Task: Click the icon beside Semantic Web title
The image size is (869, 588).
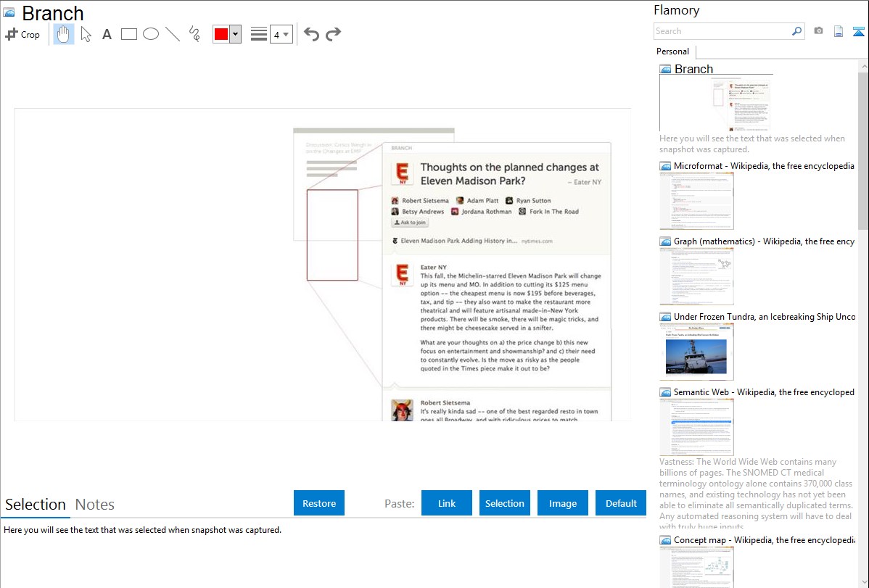Action: tap(665, 392)
